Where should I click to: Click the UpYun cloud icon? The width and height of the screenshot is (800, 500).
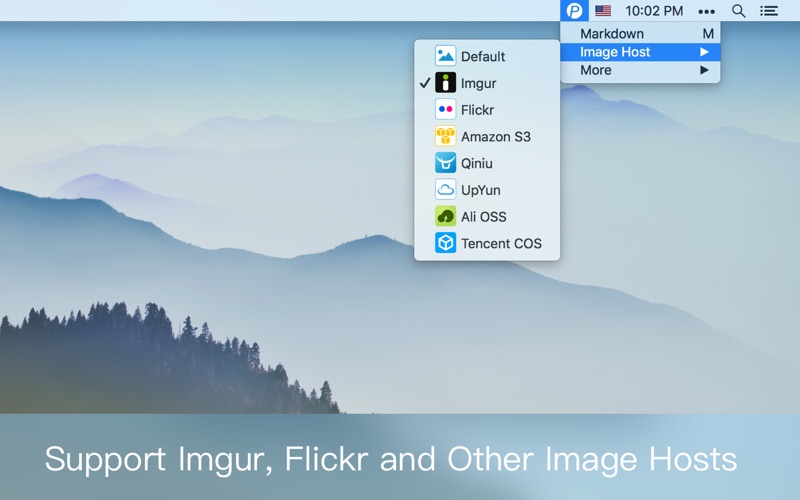point(445,190)
